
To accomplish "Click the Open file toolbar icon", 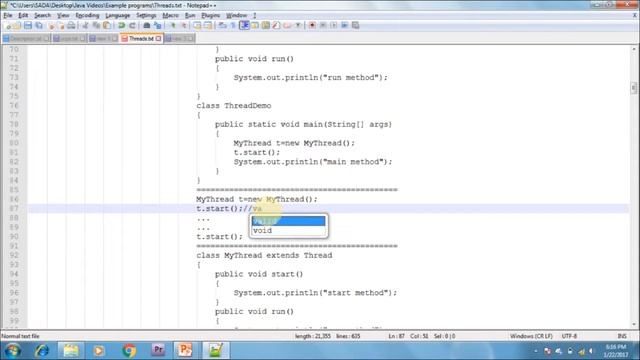I will pyautogui.click(x=17, y=25).
